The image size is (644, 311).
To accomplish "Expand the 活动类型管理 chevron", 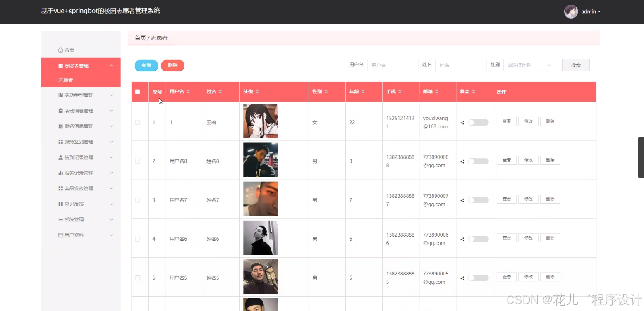I will tap(111, 95).
